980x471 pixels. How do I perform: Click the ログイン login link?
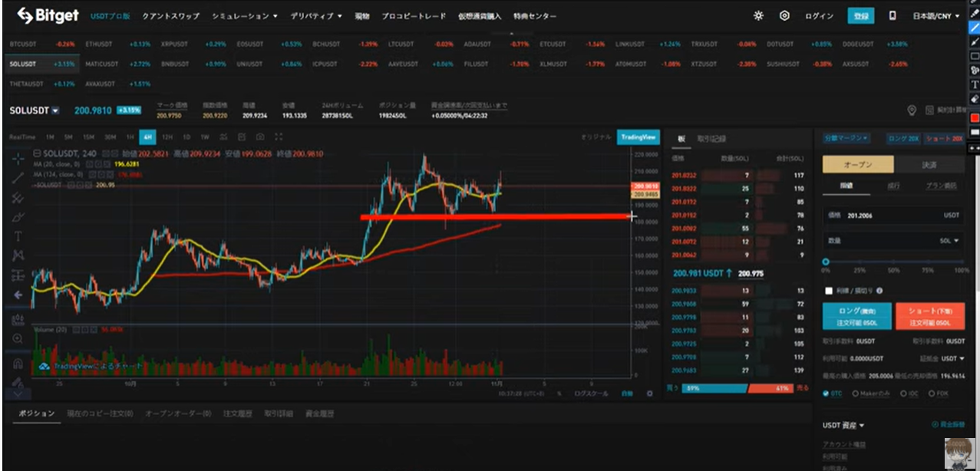coord(819,16)
